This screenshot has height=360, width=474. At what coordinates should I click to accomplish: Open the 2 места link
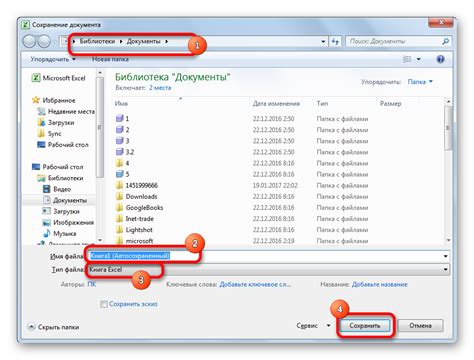pyautogui.click(x=160, y=88)
